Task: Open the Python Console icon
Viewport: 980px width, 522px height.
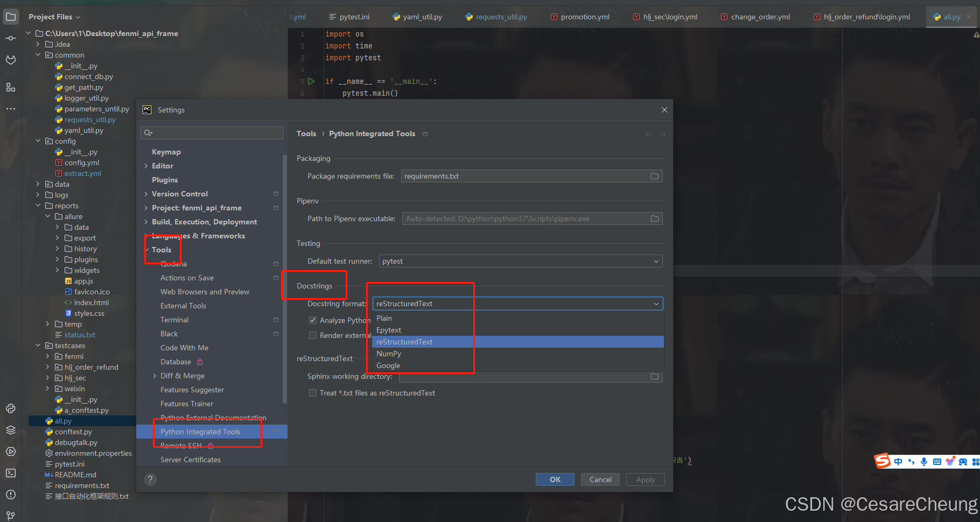Action: click(10, 408)
